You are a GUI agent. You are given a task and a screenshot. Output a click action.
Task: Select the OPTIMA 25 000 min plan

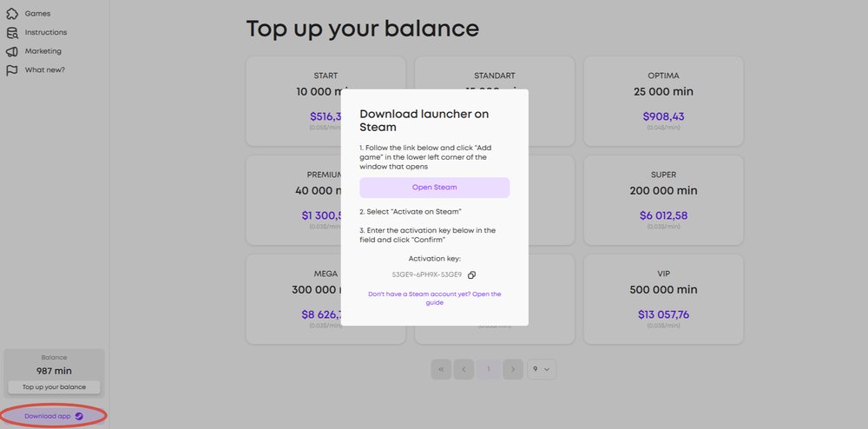point(662,101)
